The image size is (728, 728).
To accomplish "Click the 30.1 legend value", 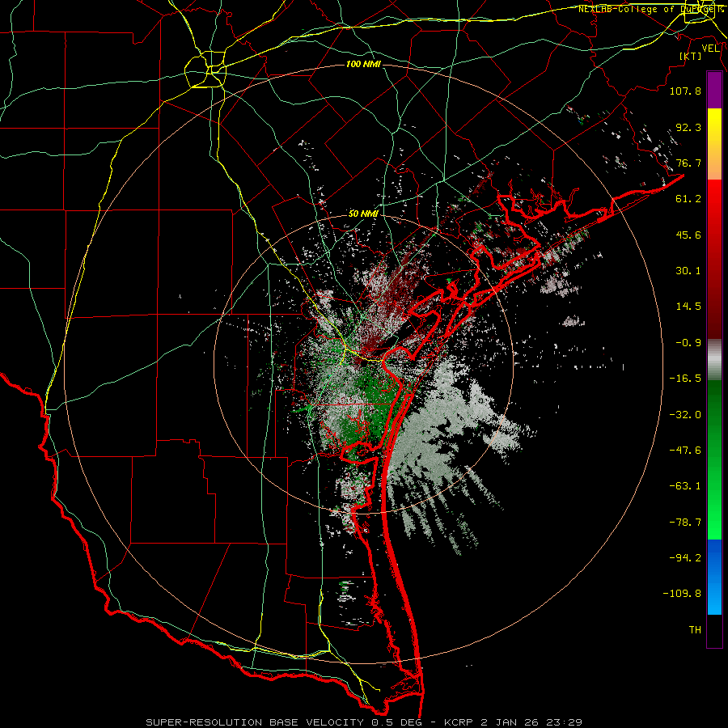I will (688, 271).
